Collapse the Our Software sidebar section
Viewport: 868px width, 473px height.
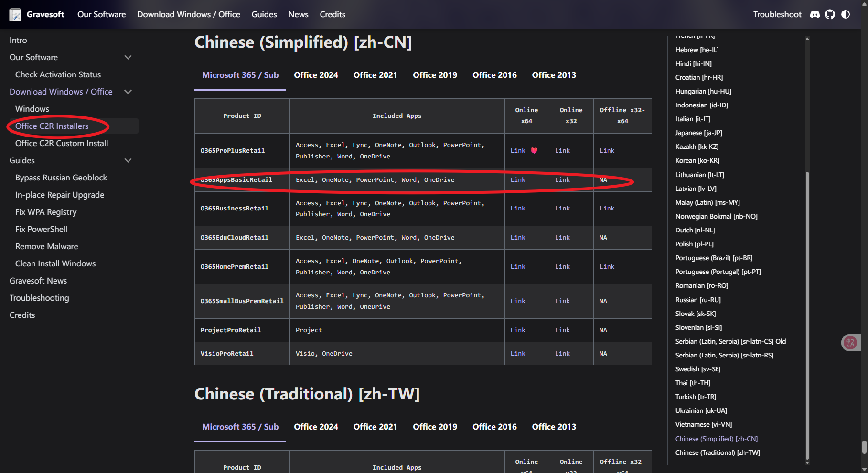coord(128,57)
